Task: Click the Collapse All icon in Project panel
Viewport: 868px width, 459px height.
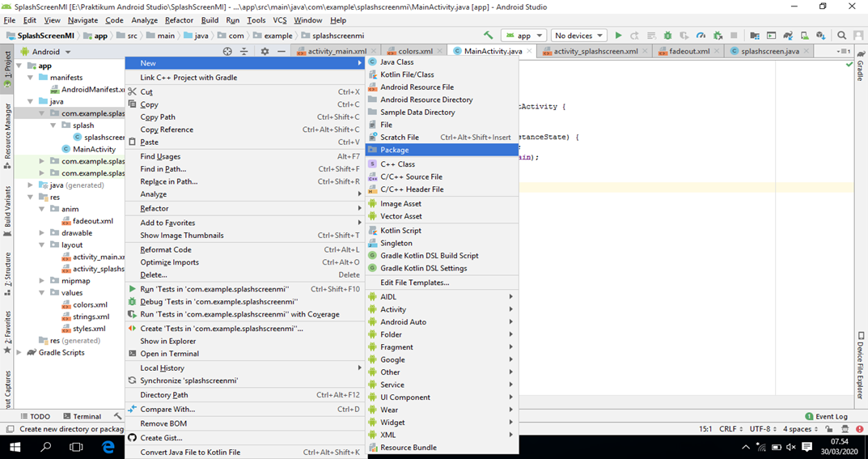Action: pos(244,52)
